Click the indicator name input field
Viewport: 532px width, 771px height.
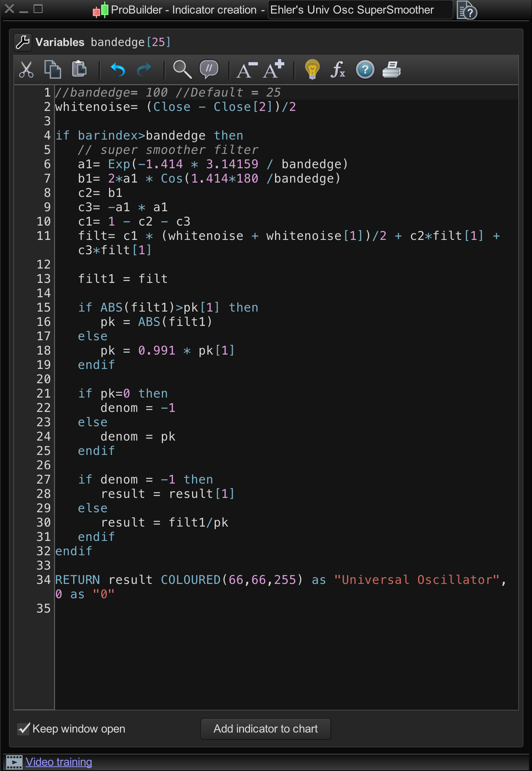pyautogui.click(x=360, y=10)
